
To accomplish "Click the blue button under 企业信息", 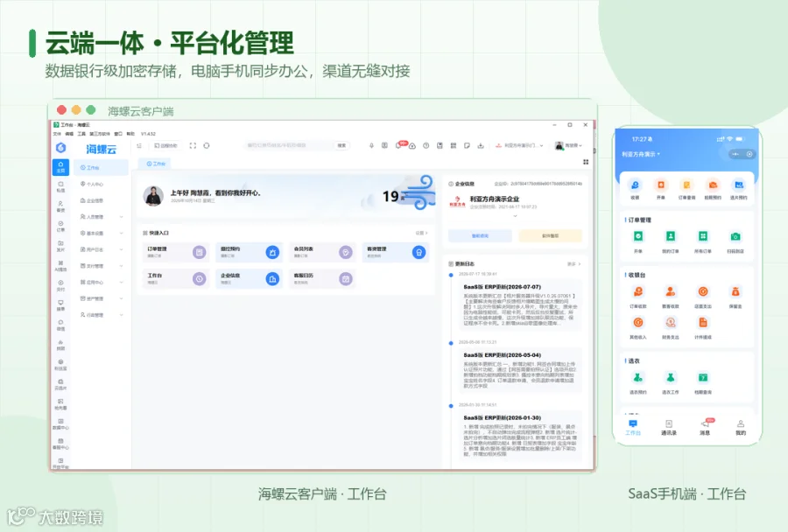I will [x=480, y=235].
